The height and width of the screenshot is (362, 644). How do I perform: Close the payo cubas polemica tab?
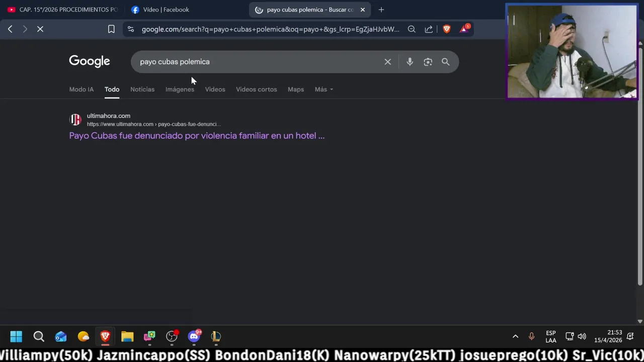point(362,10)
